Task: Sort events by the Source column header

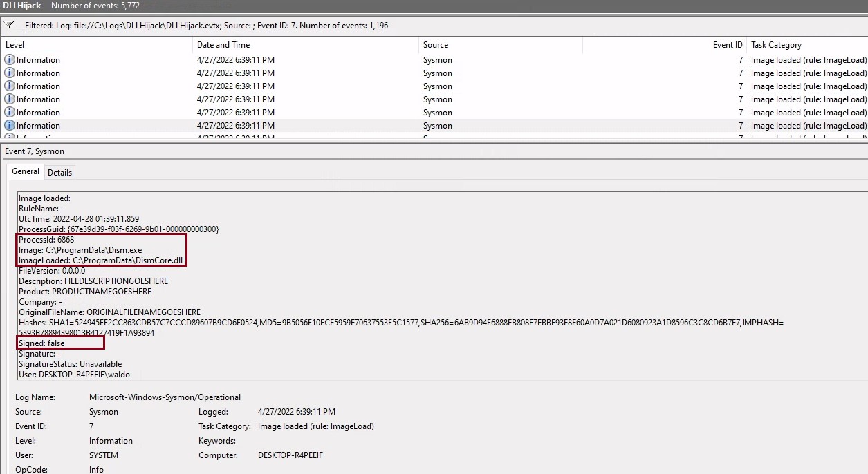Action: tap(501, 45)
